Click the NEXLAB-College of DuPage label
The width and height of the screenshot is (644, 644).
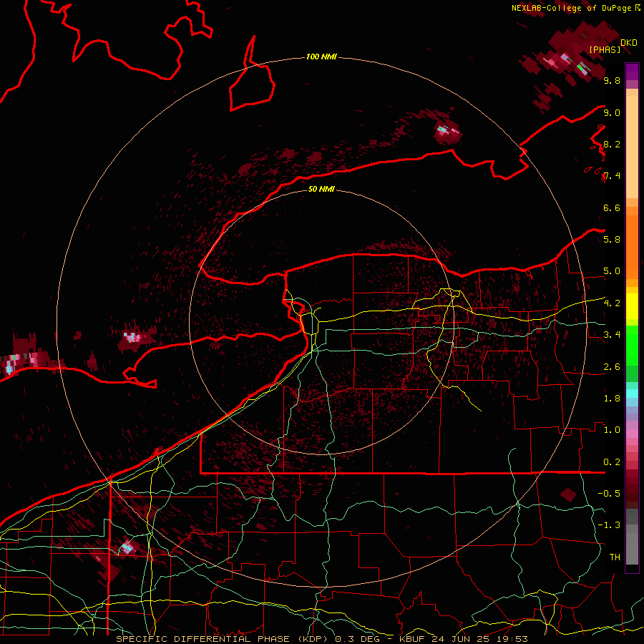(571, 8)
